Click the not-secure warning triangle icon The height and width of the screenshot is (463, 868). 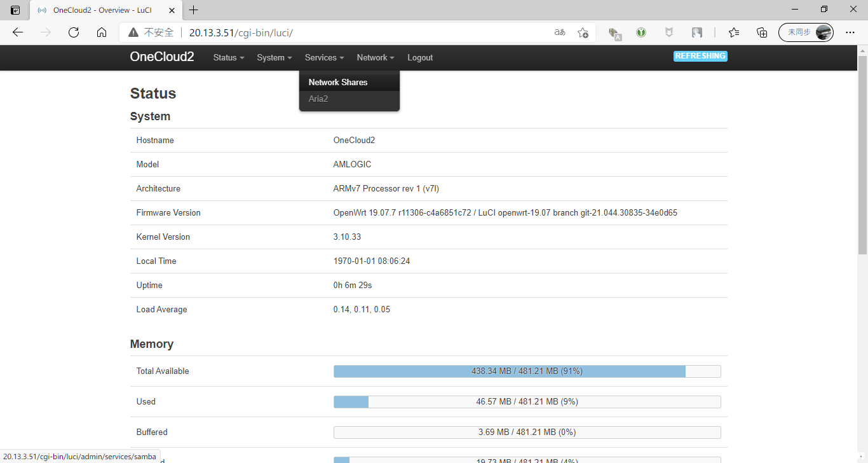click(x=133, y=32)
